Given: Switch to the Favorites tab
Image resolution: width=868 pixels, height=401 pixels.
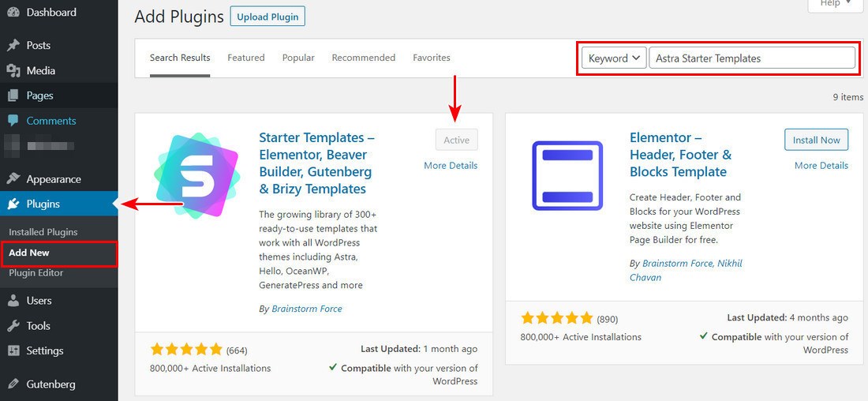Looking at the screenshot, I should coord(431,58).
